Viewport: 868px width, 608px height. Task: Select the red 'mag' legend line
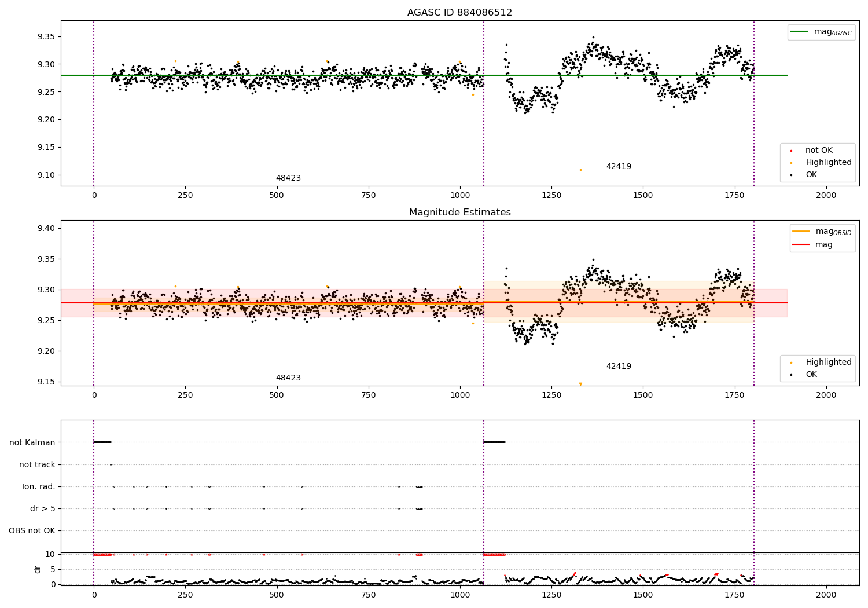coord(801,245)
